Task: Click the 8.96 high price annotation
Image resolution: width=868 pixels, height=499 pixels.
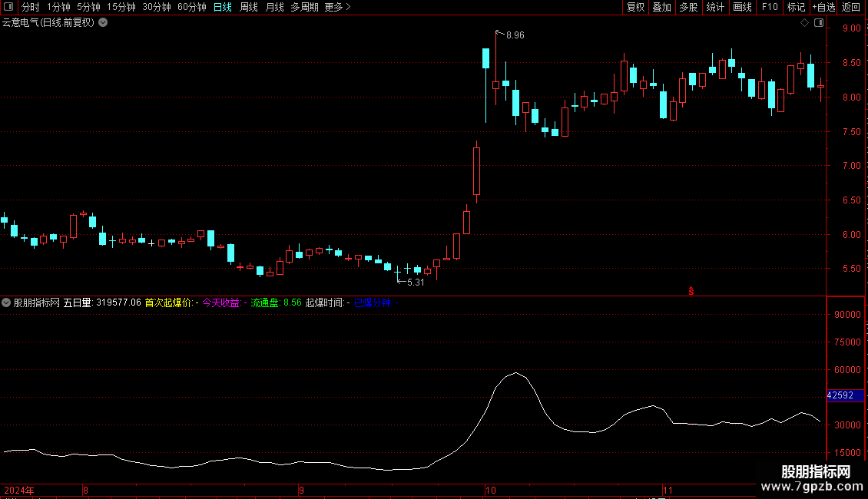Action: tap(515, 35)
